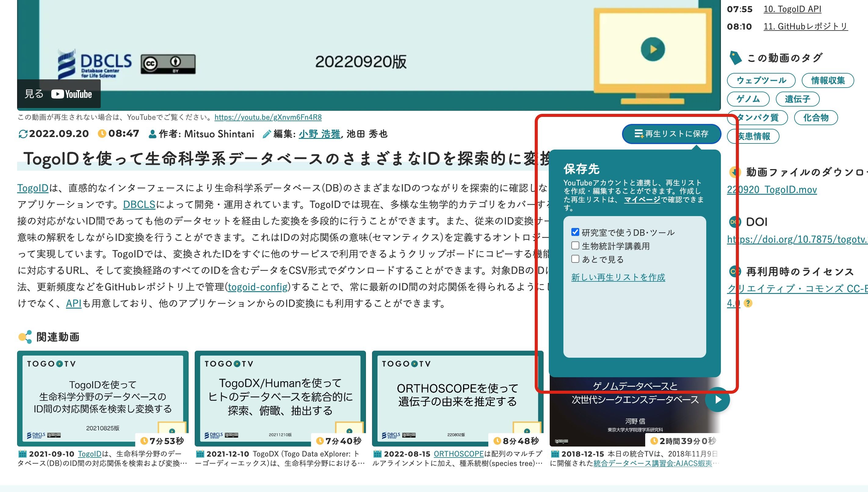Viewport: 868px width, 492px height.
Task: Toggle the 再生リストに保存 dropdown button
Action: [x=671, y=134]
